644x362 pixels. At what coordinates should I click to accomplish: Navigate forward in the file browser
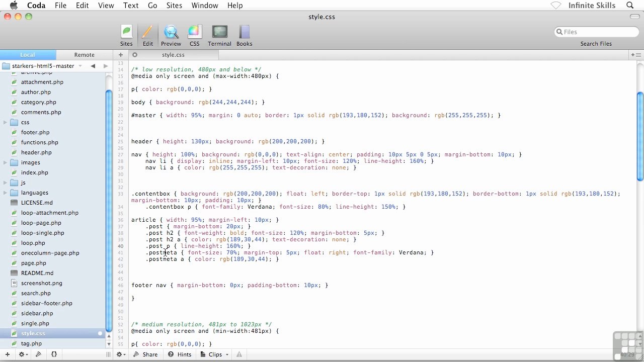[x=105, y=66]
